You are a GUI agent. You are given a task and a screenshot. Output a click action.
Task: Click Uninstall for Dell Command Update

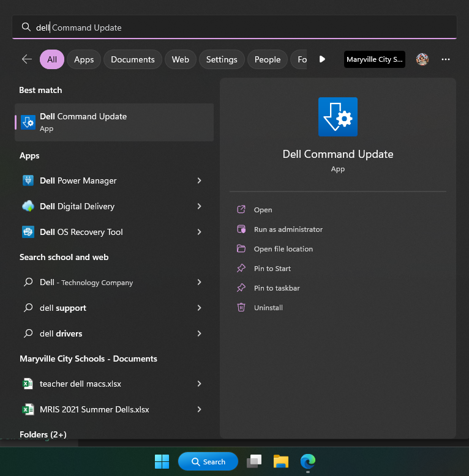click(x=268, y=308)
